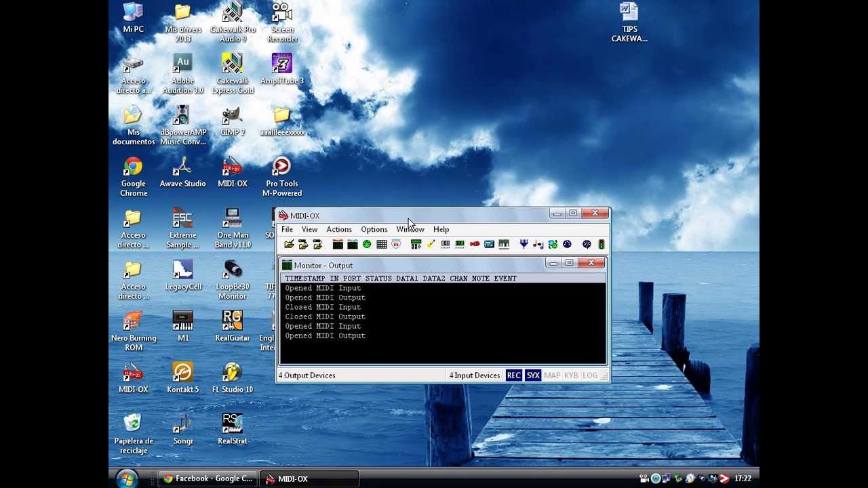Viewport: 868px width, 488px height.
Task: Toggle the LOG indicator in status bar
Action: (x=590, y=375)
